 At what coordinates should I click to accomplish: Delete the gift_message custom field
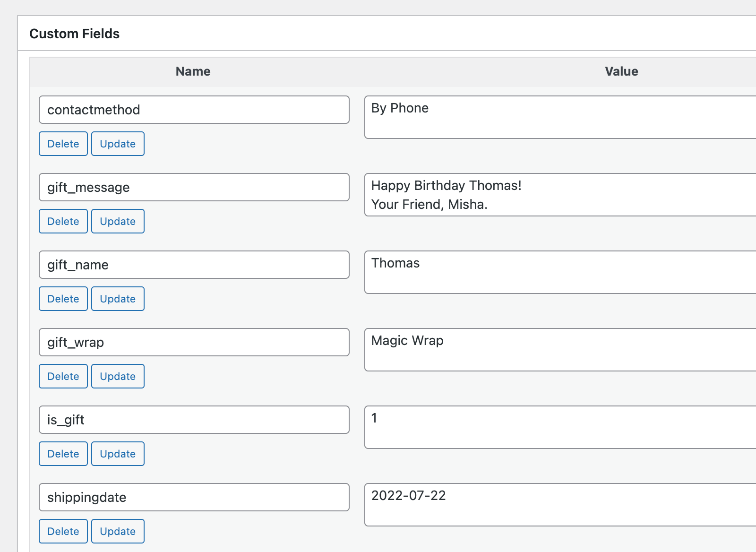[63, 221]
